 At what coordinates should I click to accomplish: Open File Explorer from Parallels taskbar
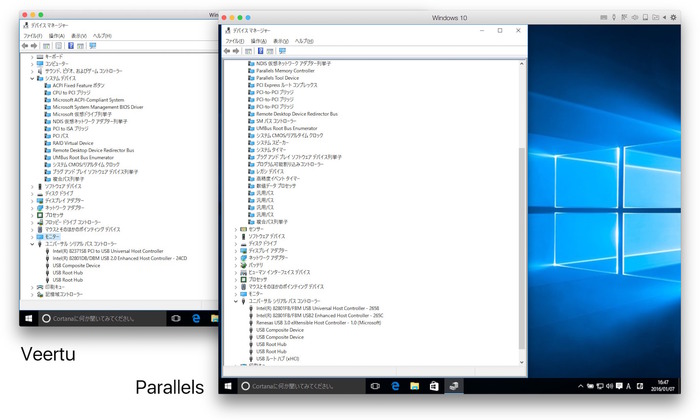pyautogui.click(x=414, y=386)
